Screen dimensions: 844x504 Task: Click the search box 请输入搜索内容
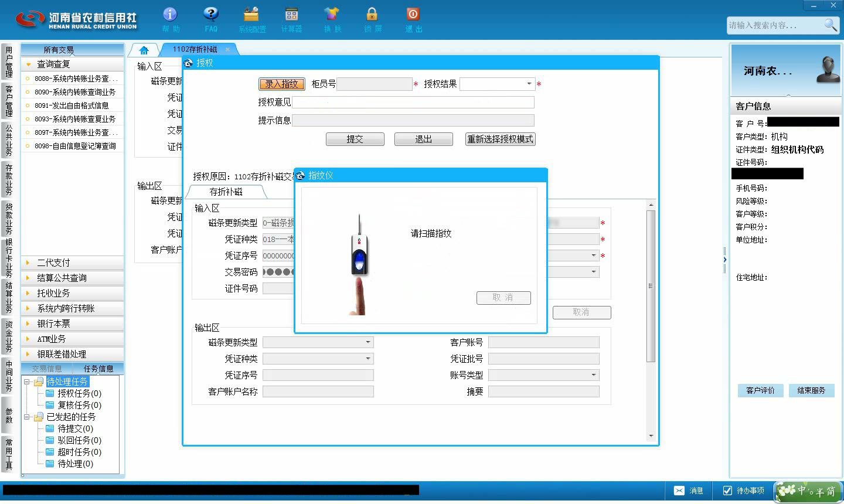tap(774, 25)
